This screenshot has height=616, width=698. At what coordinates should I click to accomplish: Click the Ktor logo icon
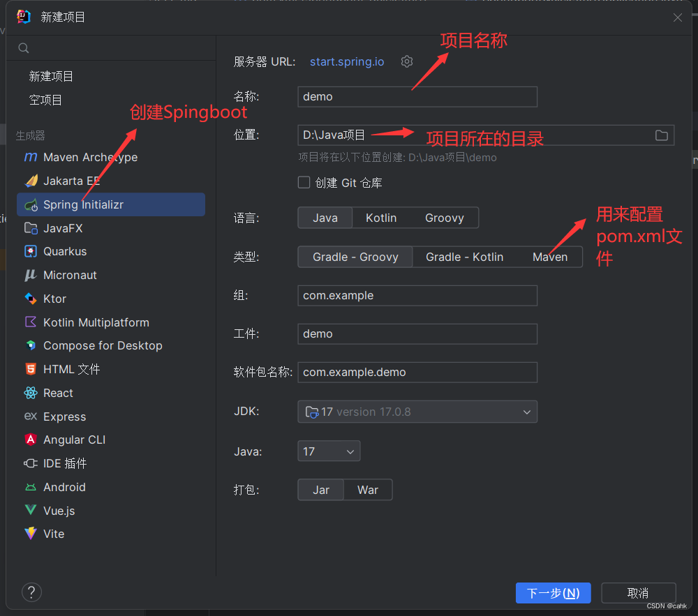coord(31,299)
